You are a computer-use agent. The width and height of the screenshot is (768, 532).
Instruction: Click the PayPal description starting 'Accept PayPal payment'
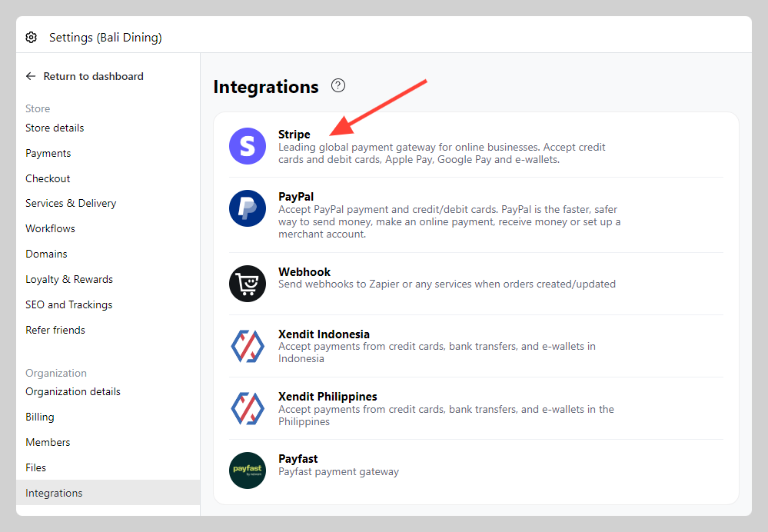pos(449,222)
